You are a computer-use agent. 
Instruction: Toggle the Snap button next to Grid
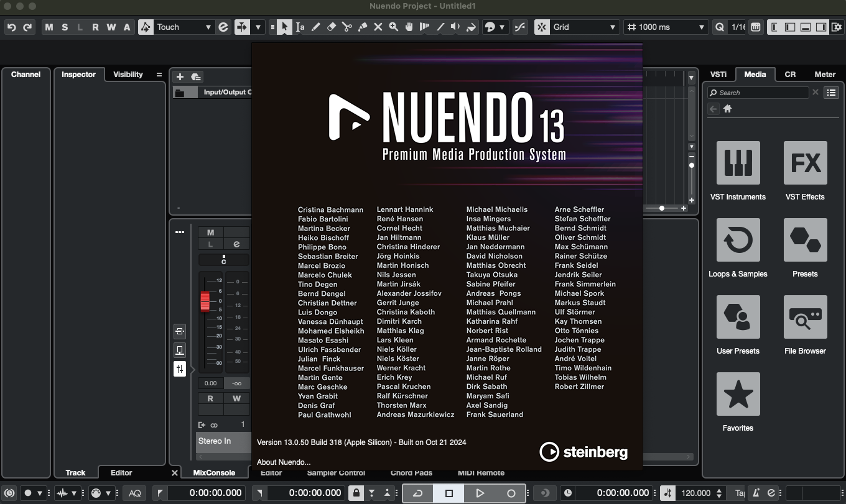[x=542, y=27]
